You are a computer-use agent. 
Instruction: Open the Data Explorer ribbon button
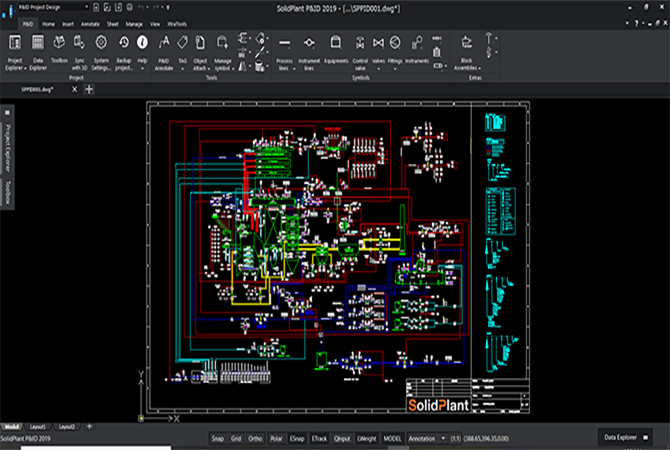tap(38, 52)
